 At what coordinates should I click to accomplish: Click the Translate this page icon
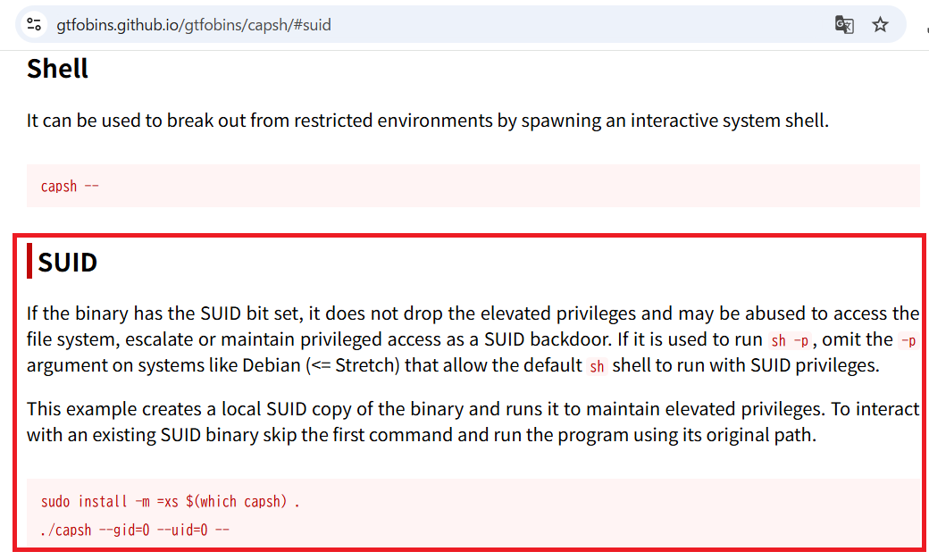844,24
